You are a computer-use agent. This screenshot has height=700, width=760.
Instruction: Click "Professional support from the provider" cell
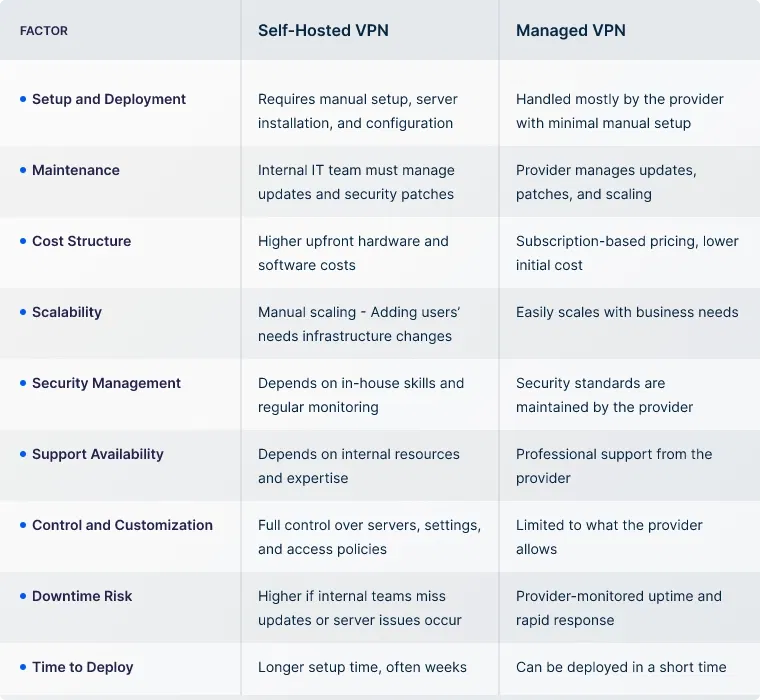614,466
